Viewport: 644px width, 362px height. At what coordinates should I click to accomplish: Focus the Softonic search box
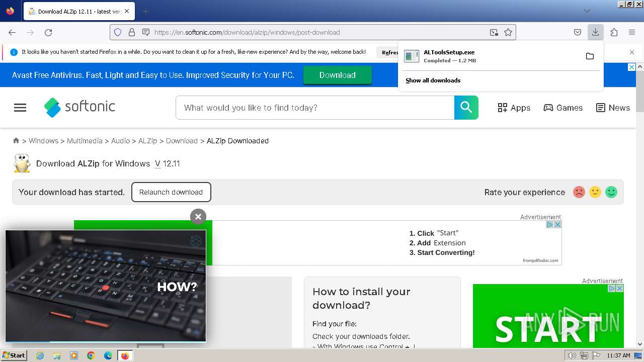(x=315, y=108)
